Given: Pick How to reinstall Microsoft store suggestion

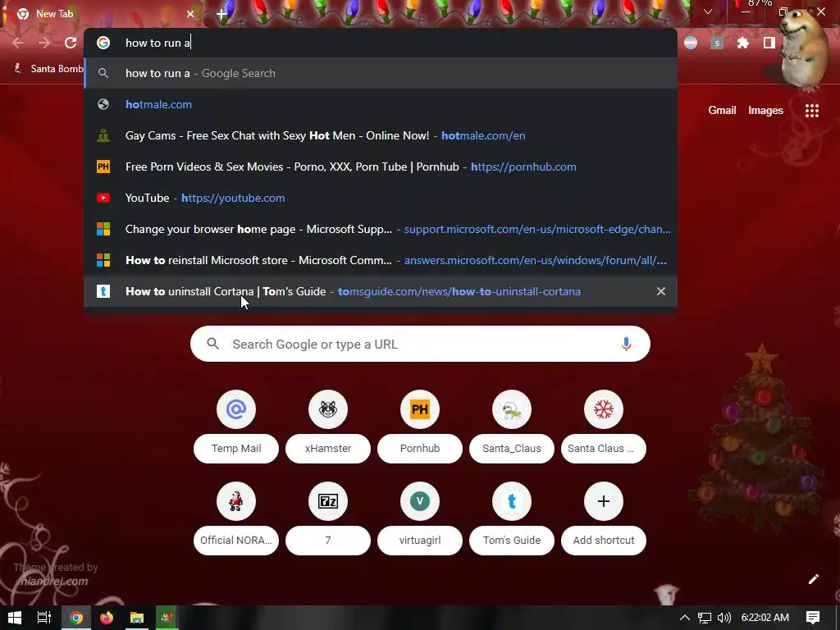Looking at the screenshot, I should coord(381,260).
